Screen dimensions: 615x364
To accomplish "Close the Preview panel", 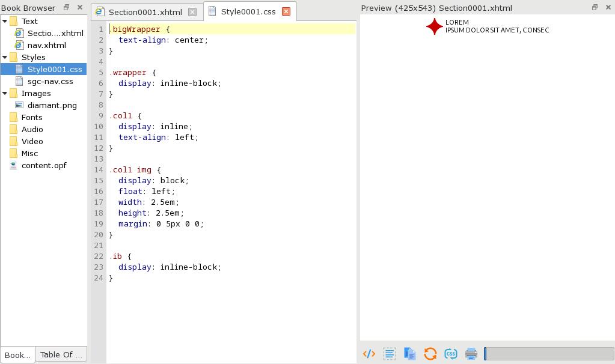I will click(x=608, y=7).
